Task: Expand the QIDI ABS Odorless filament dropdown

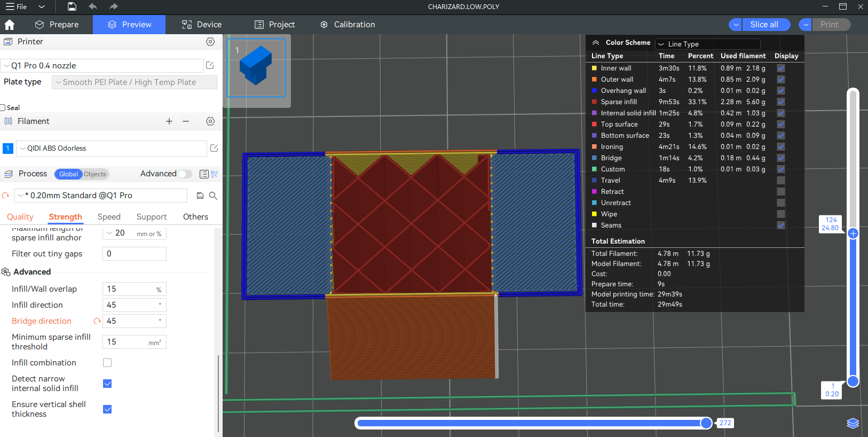Action: [x=111, y=149]
